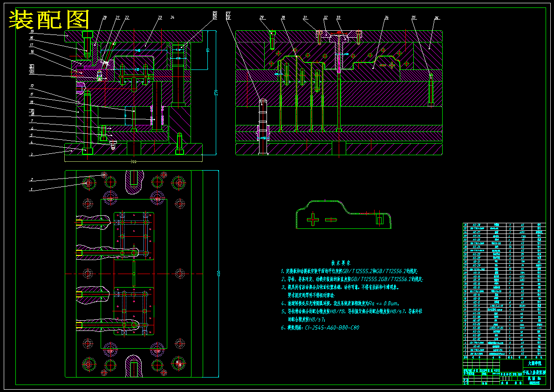Select part balloon number 34
Image resolution: width=554 pixels, height=392 pixels.
pos(387,17)
